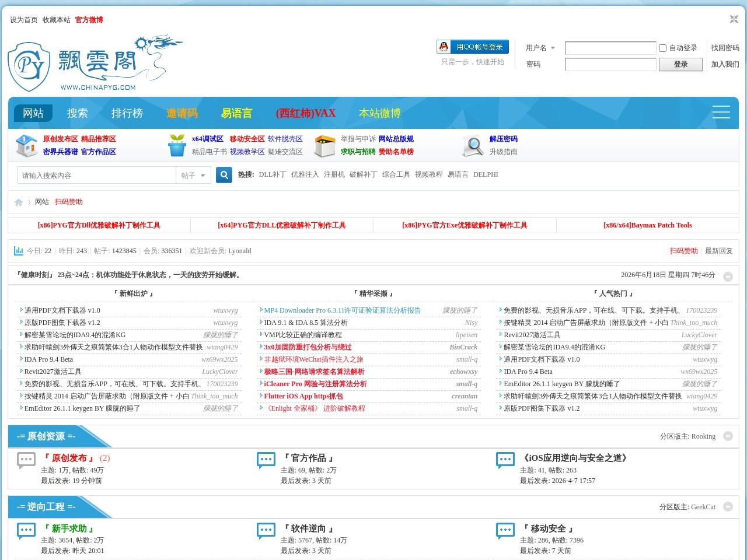Open the 移动安全区 board link
This screenshot has height=560, width=747.
[247, 139]
